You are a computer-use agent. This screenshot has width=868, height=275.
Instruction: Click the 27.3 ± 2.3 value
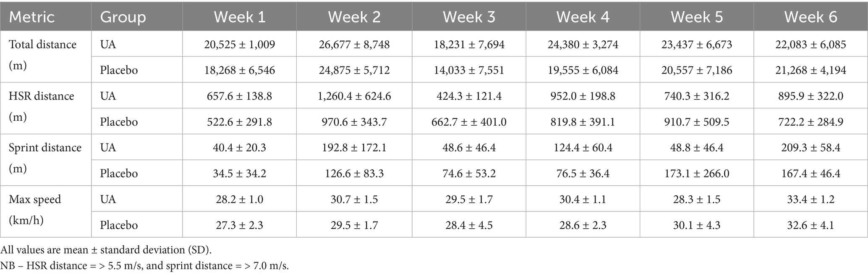click(239, 225)
